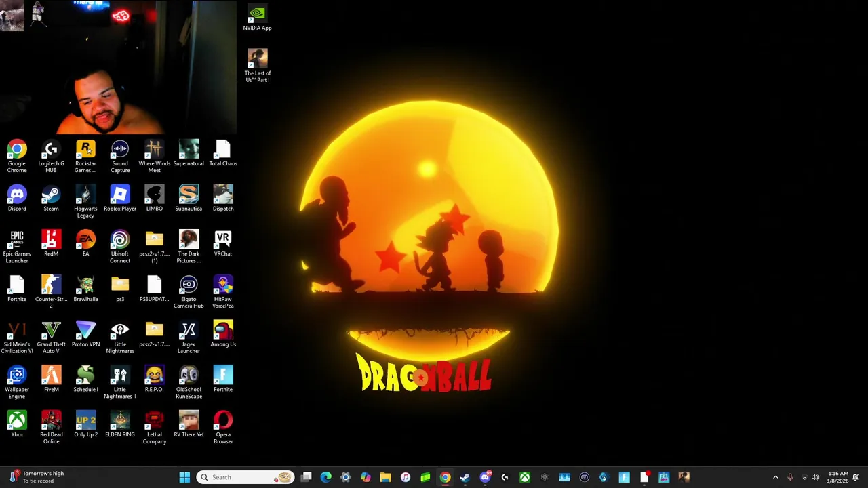
Task: Open Copilot from the taskbar
Action: tap(366, 477)
